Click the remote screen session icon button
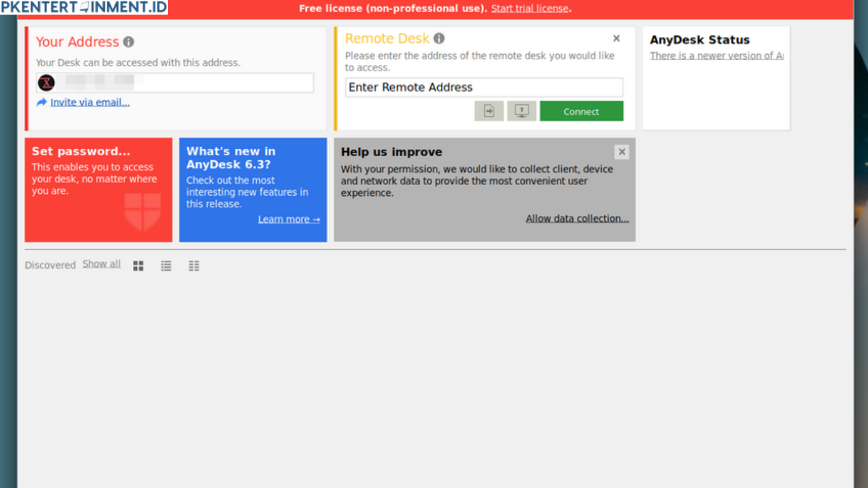Screen dimensions: 868x488 (522, 111)
